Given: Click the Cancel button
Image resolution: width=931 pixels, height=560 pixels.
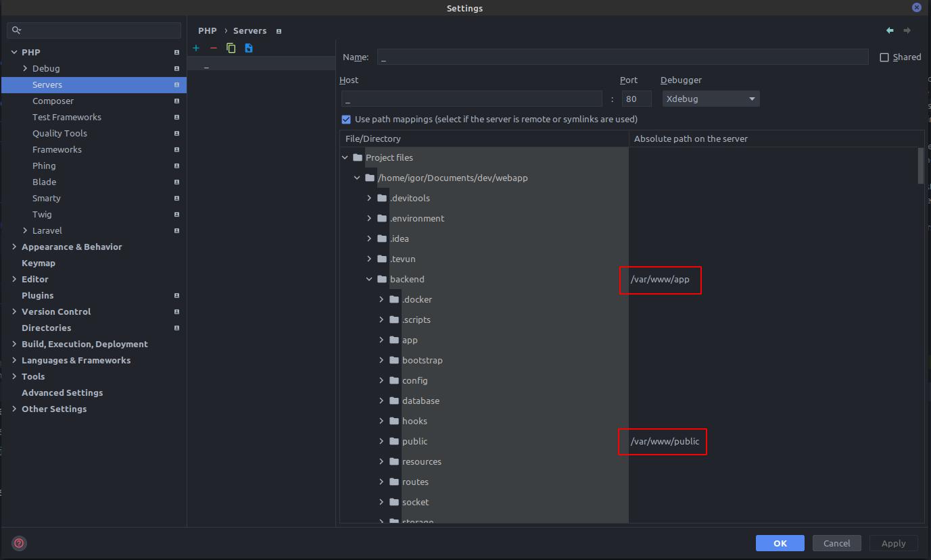Looking at the screenshot, I should click(x=837, y=543).
